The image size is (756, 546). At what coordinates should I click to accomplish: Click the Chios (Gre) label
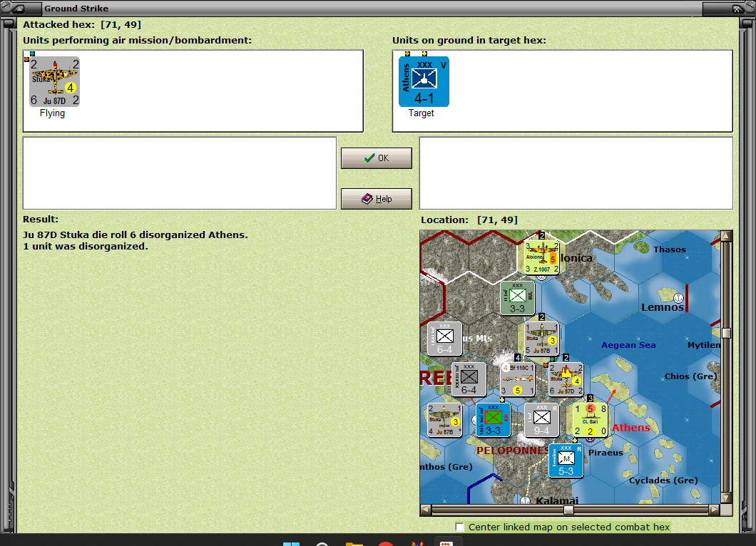pyautogui.click(x=691, y=376)
